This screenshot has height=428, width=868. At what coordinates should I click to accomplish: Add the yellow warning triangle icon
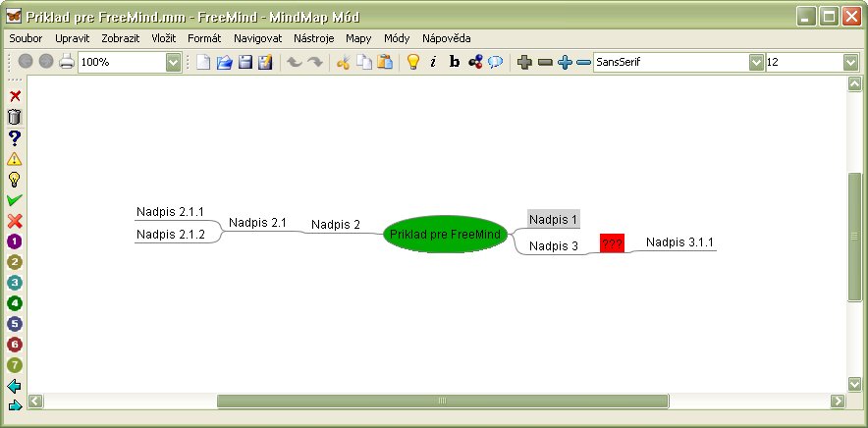(15, 159)
